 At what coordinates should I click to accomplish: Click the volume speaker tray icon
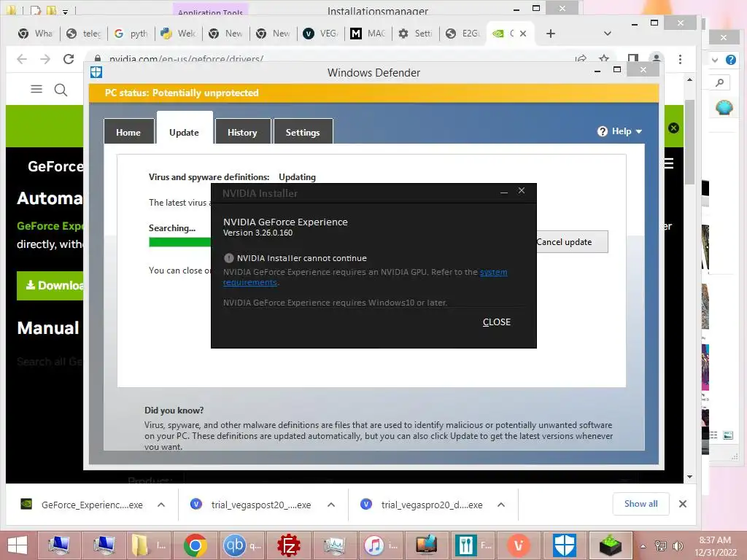(x=677, y=546)
